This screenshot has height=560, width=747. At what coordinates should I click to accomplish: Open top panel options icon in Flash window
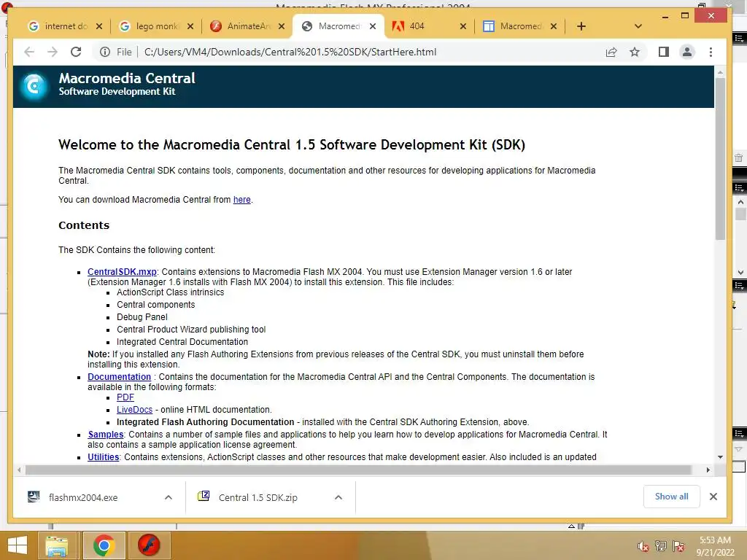point(740,38)
